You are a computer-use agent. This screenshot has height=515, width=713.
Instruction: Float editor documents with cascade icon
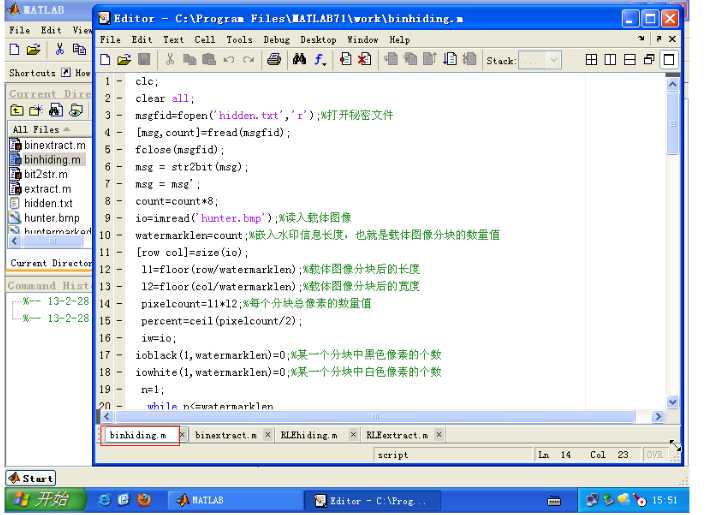[649, 60]
